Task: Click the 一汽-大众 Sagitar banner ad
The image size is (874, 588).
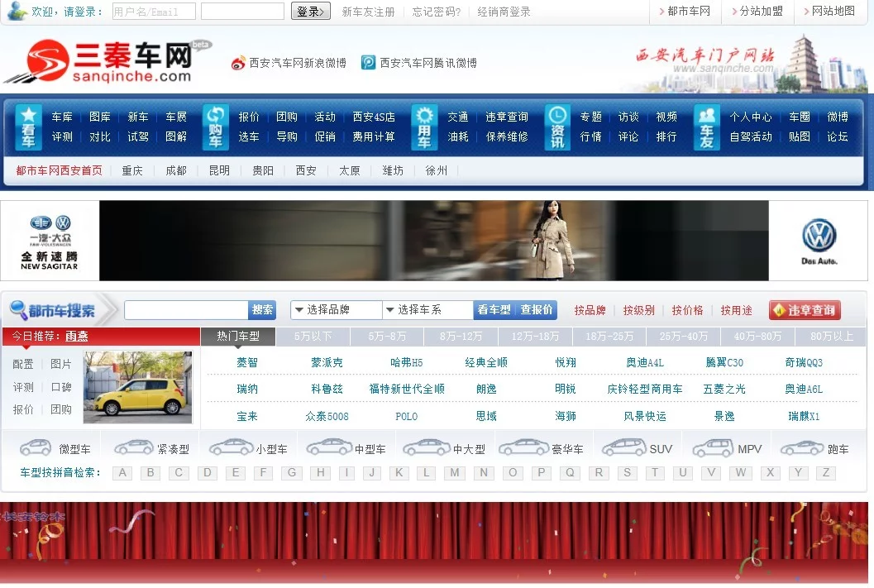Action: click(x=433, y=240)
